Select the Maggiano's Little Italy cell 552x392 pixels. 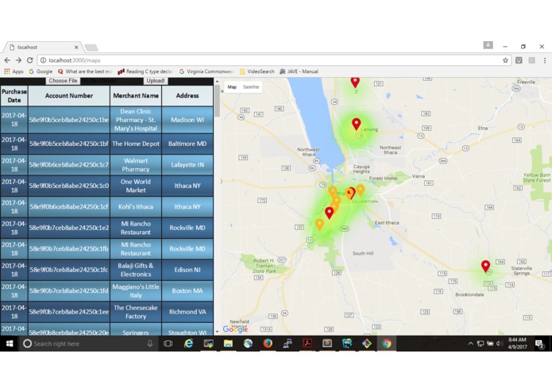tap(136, 290)
